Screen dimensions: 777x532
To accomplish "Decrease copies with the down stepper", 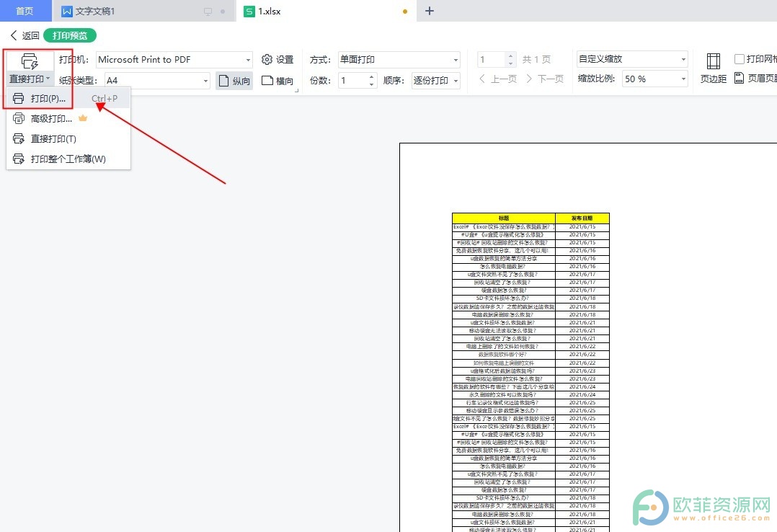I will click(372, 84).
